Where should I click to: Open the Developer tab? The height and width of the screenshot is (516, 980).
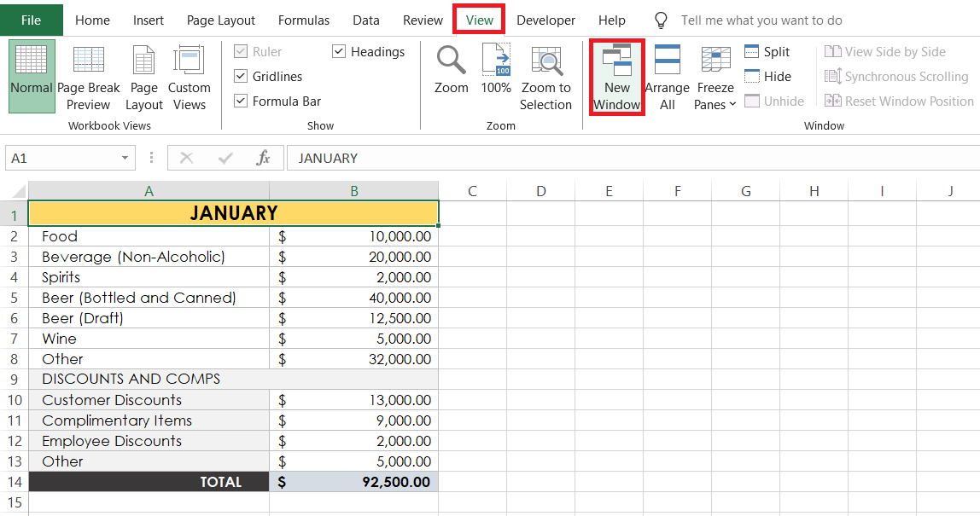(545, 20)
